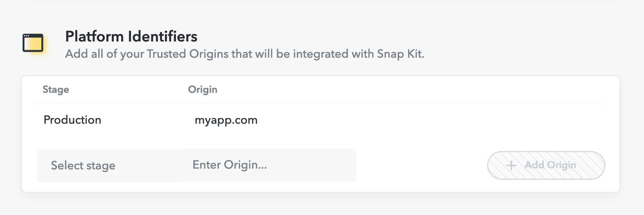Click the Stage column header

[x=56, y=89]
